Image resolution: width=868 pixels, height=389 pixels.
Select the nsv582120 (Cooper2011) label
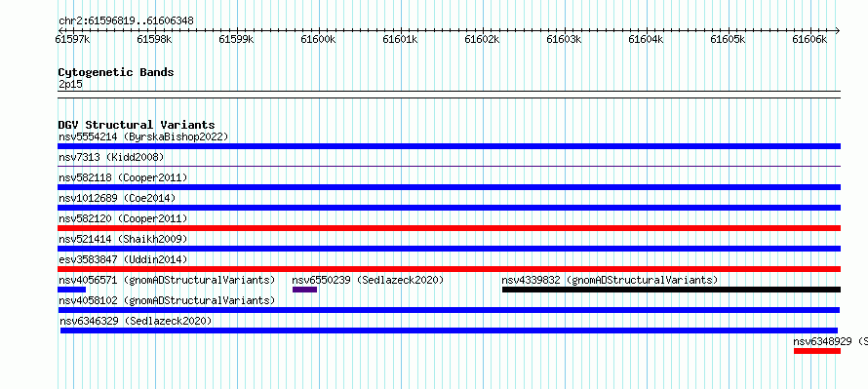click(123, 218)
